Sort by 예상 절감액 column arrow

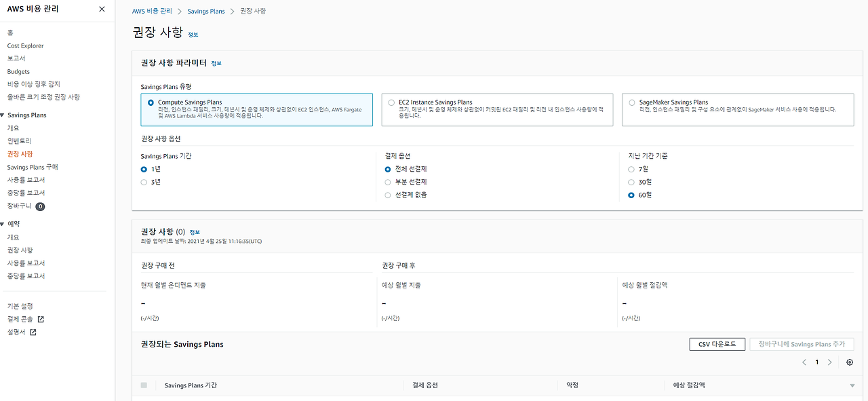(x=852, y=385)
